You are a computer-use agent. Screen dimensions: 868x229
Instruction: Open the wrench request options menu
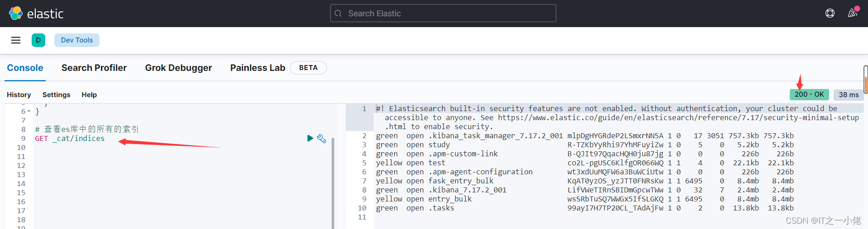coord(322,139)
